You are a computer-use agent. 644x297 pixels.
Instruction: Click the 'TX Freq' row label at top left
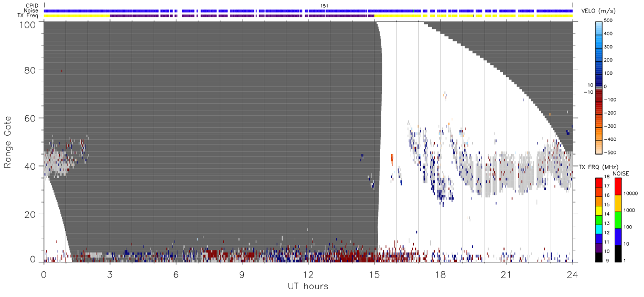[x=29, y=16]
